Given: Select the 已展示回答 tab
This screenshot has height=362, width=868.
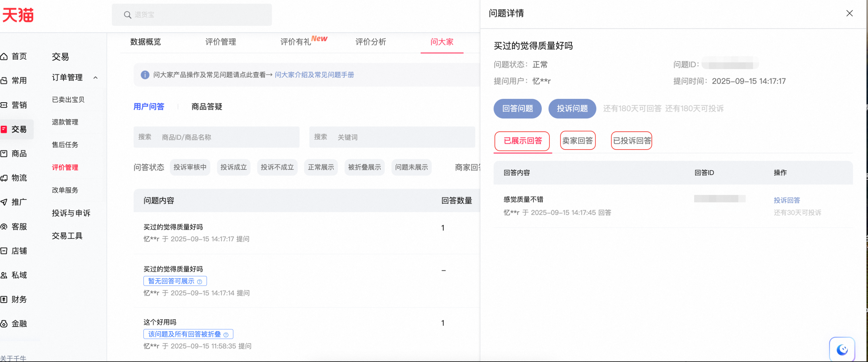Looking at the screenshot, I should click(522, 141).
